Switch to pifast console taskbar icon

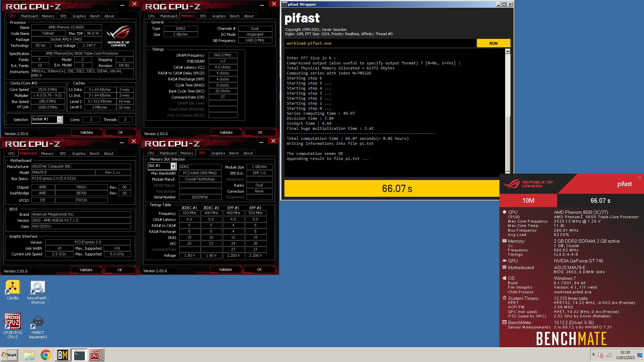(79, 355)
